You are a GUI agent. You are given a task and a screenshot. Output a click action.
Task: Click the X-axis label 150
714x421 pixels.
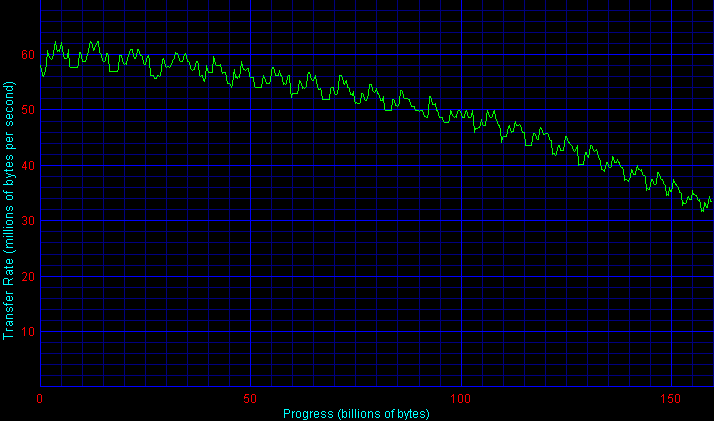pos(671,399)
